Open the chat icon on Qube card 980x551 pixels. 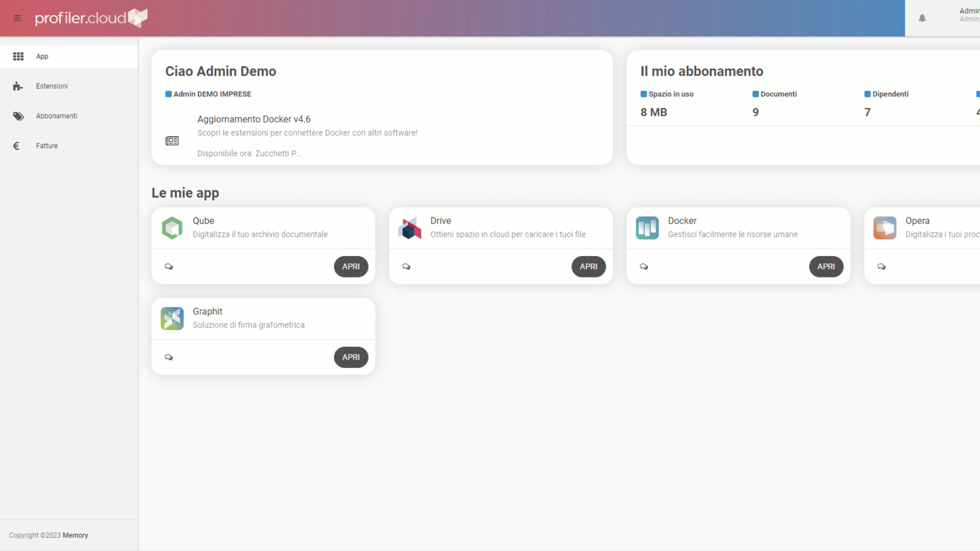click(169, 267)
